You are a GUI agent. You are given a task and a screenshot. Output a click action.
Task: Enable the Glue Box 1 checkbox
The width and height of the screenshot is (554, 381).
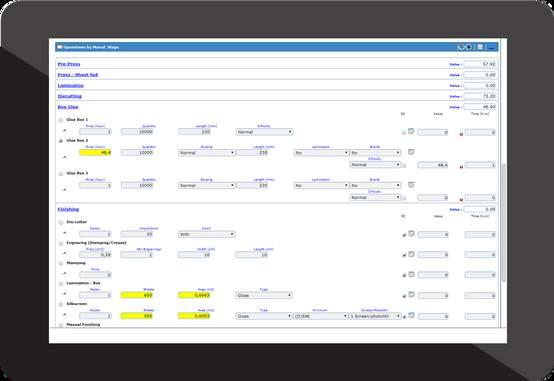[x=61, y=121]
